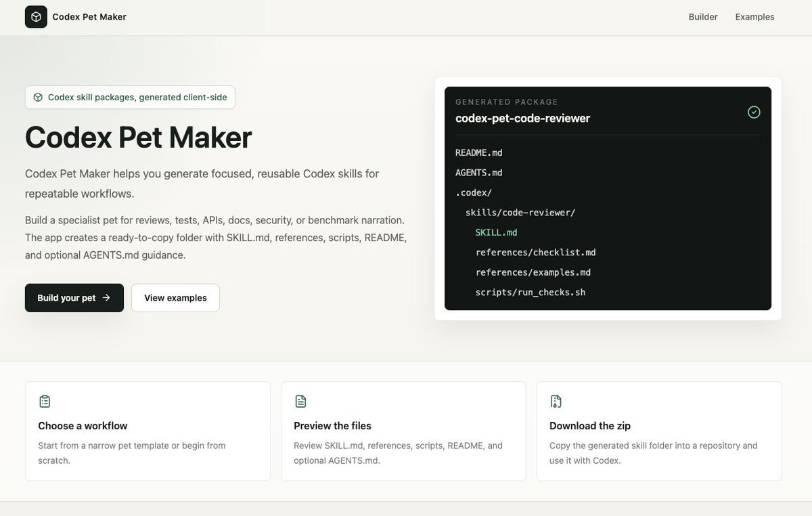Image resolution: width=812 pixels, height=516 pixels.
Task: Click the arrow icon in Build your pet button
Action: pos(106,298)
